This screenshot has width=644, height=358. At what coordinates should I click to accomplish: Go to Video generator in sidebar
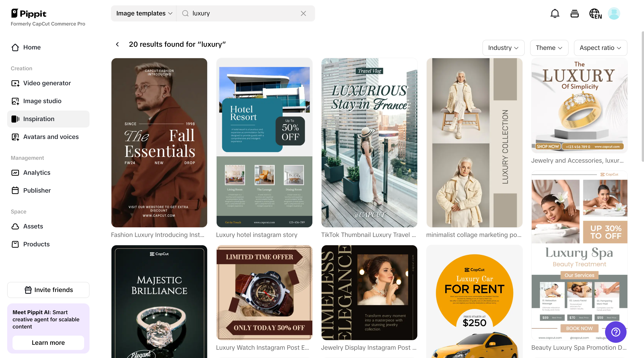47,83
